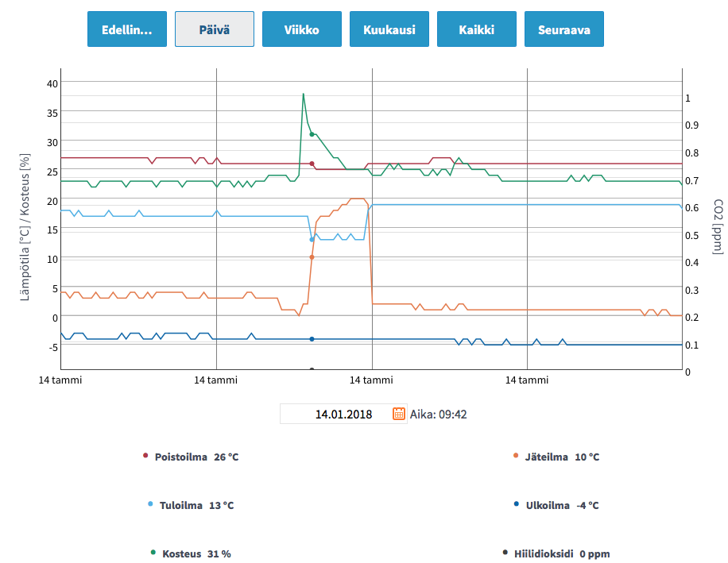Click the Ulkoilma dark blue legend dot

pyautogui.click(x=516, y=504)
